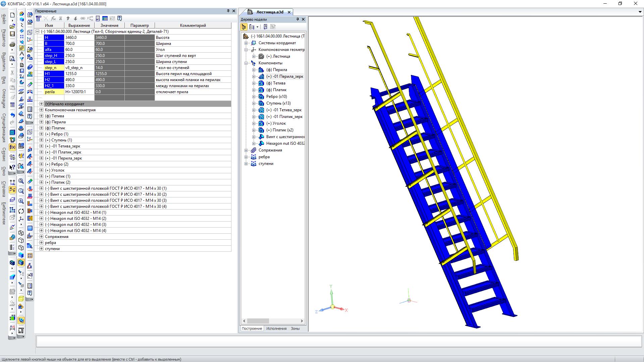The width and height of the screenshot is (644, 362).
Task: Click the Save document icon
Action: click(x=12, y=34)
